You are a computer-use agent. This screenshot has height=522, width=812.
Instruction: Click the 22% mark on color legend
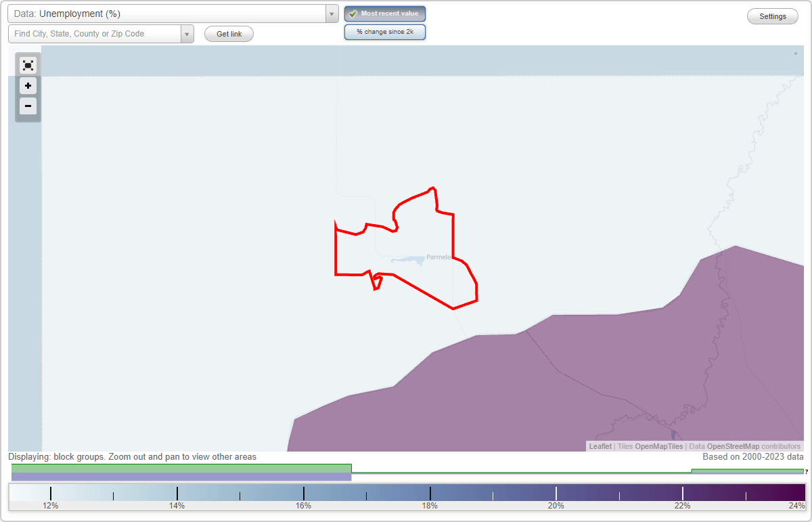coord(682,505)
